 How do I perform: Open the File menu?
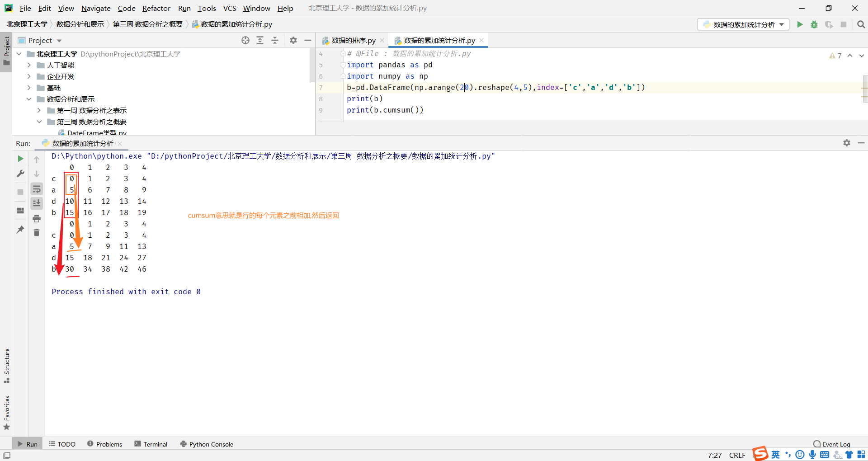(x=25, y=8)
